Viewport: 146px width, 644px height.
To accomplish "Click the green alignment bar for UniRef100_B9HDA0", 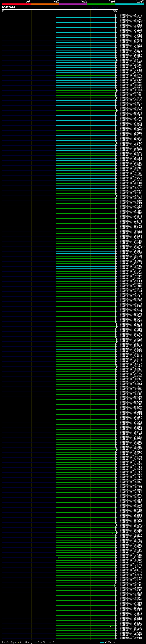I will point(86,93).
